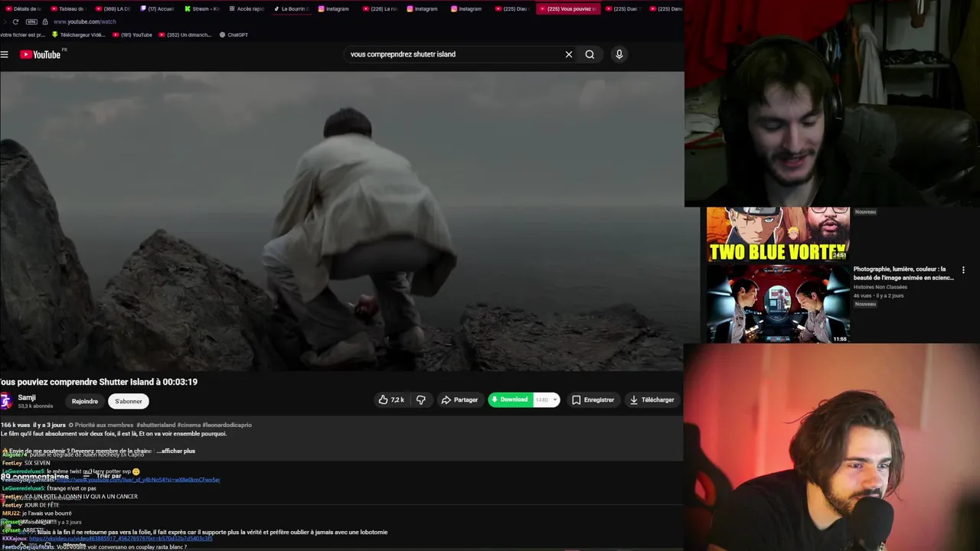Open the youtube.com/live link in chat
The image size is (980, 551).
click(139, 480)
